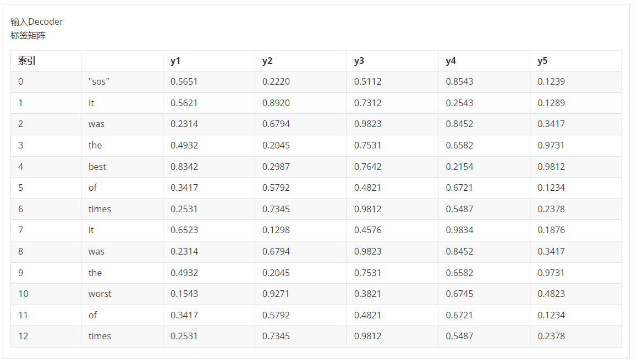Screen dimensions: 637x364
Task: Click "of" in the row indexed 5
Action: coord(92,187)
